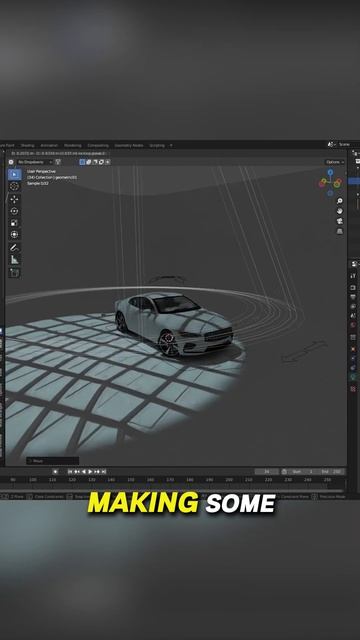Add a new workspace with plus button
The height and width of the screenshot is (640, 360).
pos(171,145)
